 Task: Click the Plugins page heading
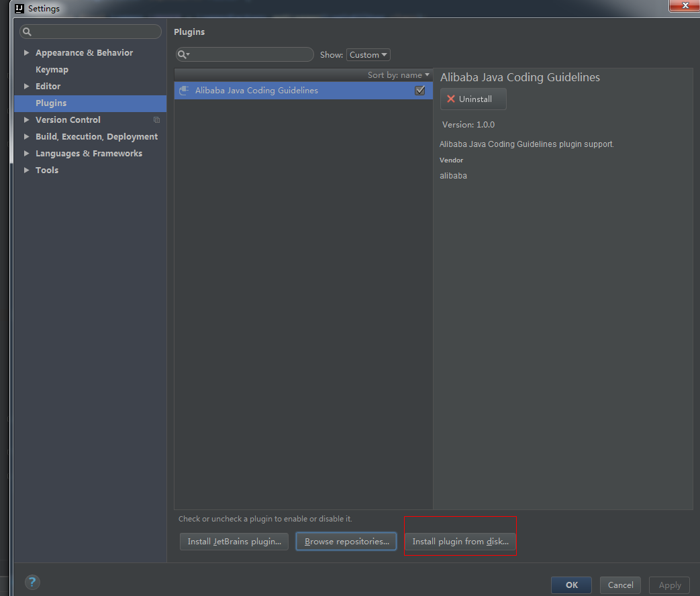(189, 32)
